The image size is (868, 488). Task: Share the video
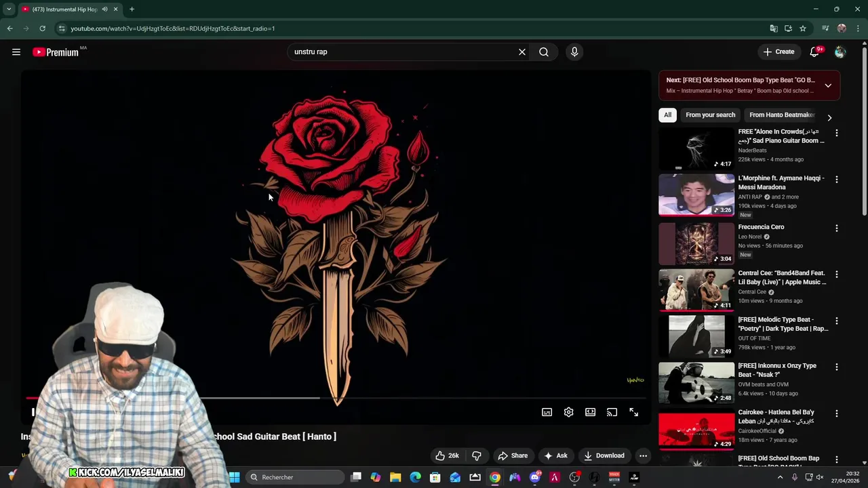[x=512, y=455]
